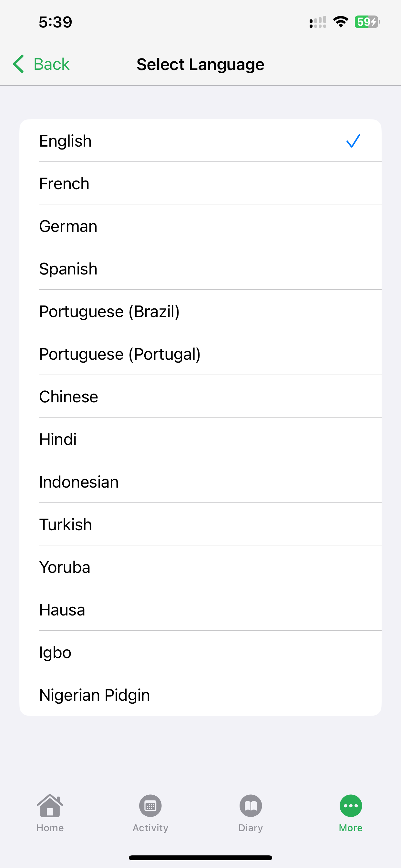This screenshot has height=868, width=401.
Task: Tap the green back chevron arrow
Action: coord(19,64)
